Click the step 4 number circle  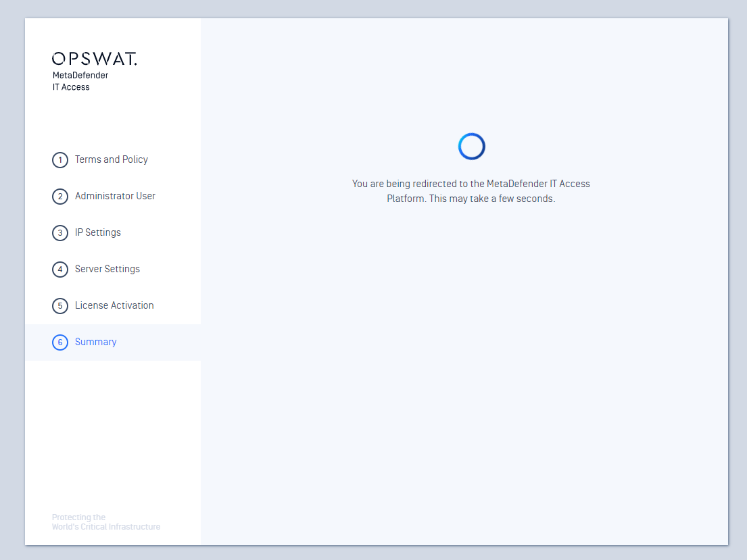point(60,269)
